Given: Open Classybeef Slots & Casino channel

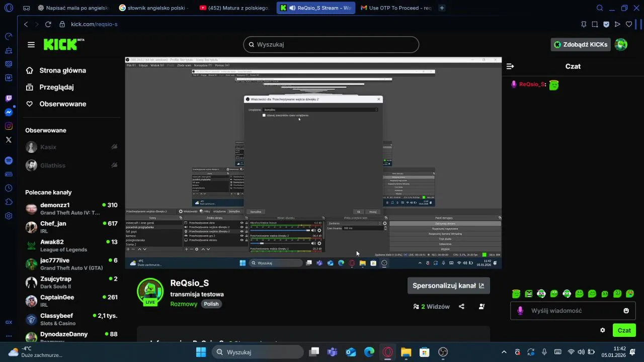Looking at the screenshot, I should click(x=71, y=319).
